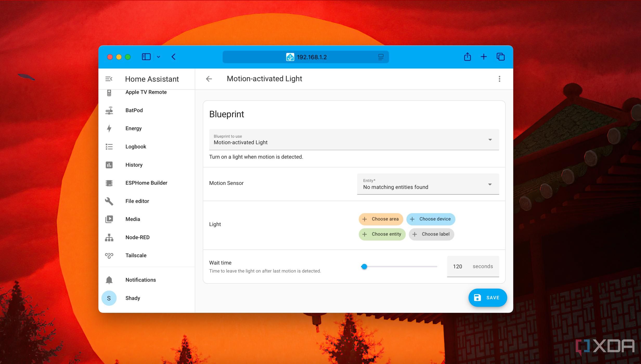Open Notifications panel label

coord(140,280)
